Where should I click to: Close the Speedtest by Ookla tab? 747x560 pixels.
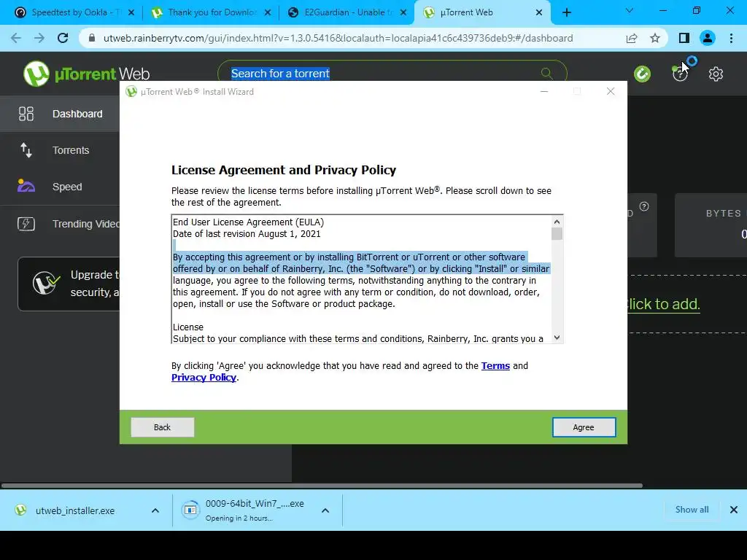pyautogui.click(x=131, y=12)
